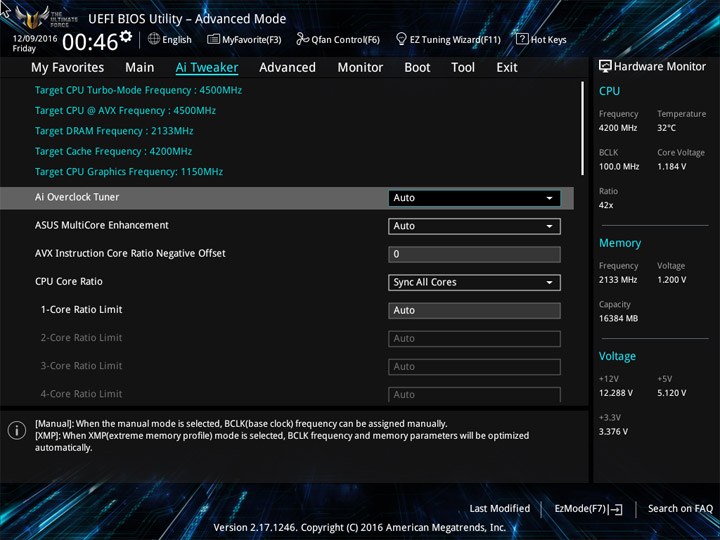Select ASUS MultiCore Enhancement label
This screenshot has height=540, width=720.
[102, 225]
